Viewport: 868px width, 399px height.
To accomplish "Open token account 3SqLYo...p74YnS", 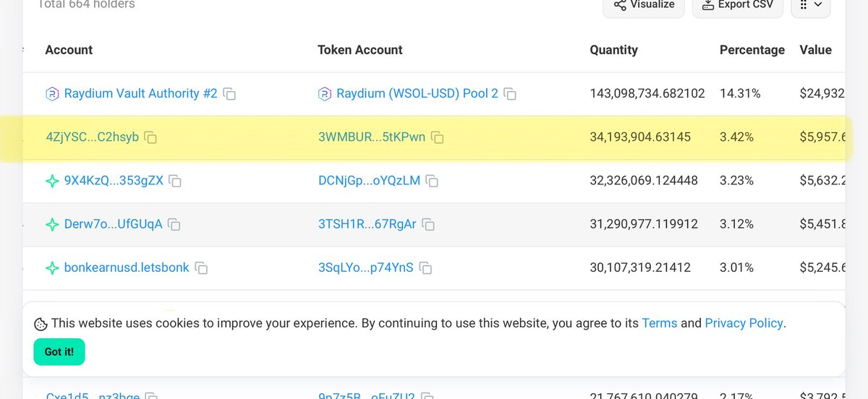I will [x=366, y=267].
